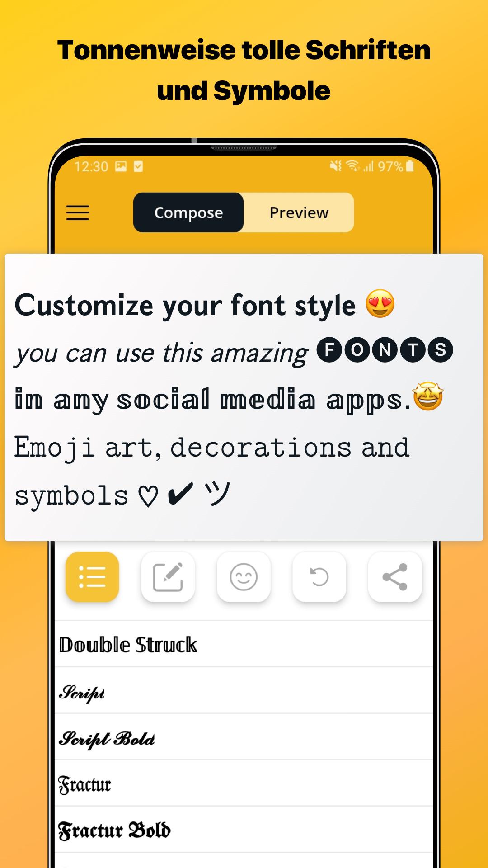488x868 pixels.
Task: Click the circled FONTS letters
Action: (385, 350)
